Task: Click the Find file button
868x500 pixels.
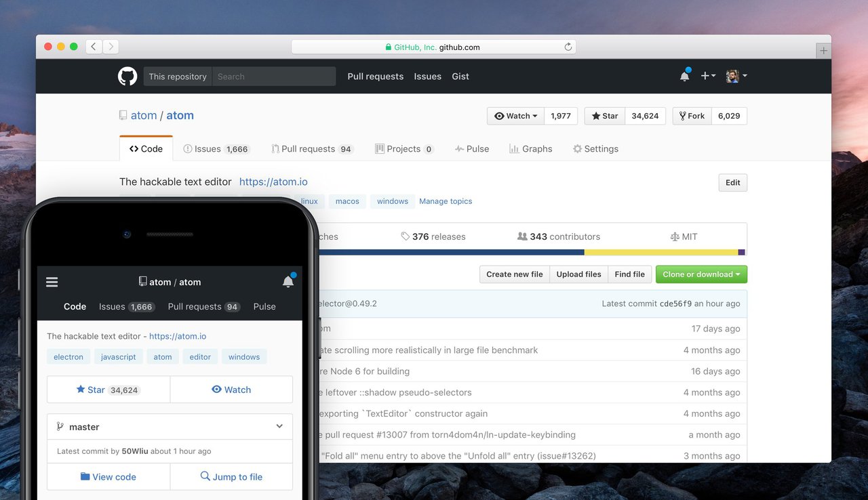Action: point(630,274)
